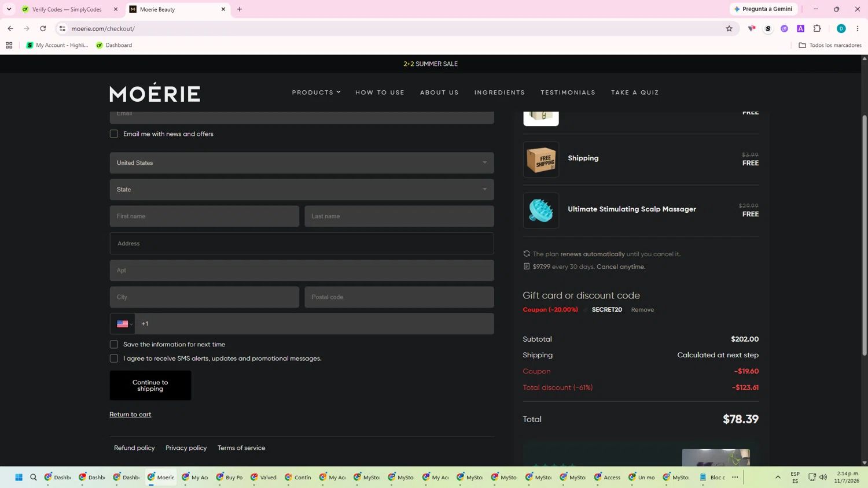
Task: Open the United States country dropdown
Action: pyautogui.click(x=301, y=163)
